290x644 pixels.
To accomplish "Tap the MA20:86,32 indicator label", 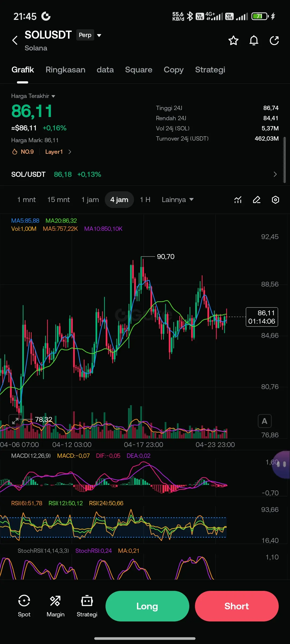I will pyautogui.click(x=61, y=221).
